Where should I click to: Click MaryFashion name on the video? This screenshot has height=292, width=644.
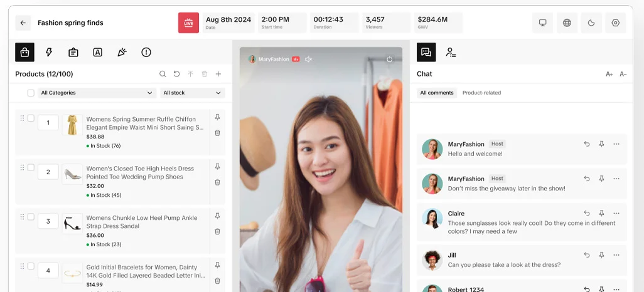274,59
